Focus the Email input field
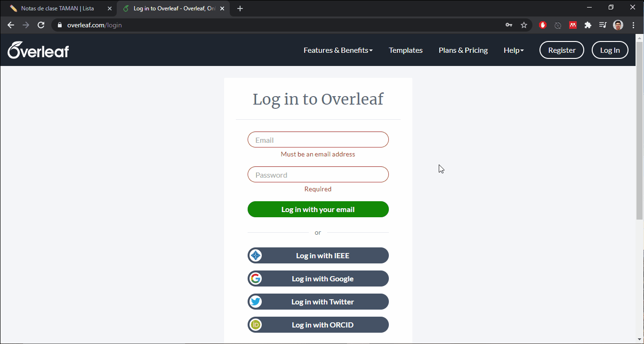Viewport: 644px width, 344px height. pos(318,140)
